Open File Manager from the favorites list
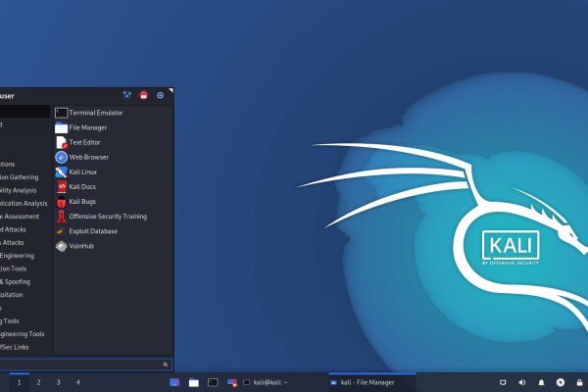The image size is (588, 392). pyautogui.click(x=88, y=127)
